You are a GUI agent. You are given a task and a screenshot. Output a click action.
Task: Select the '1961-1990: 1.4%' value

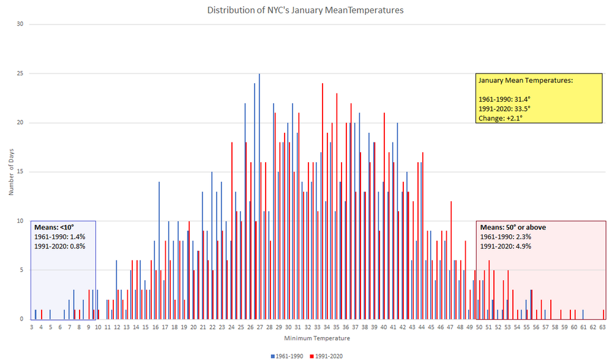pos(59,237)
